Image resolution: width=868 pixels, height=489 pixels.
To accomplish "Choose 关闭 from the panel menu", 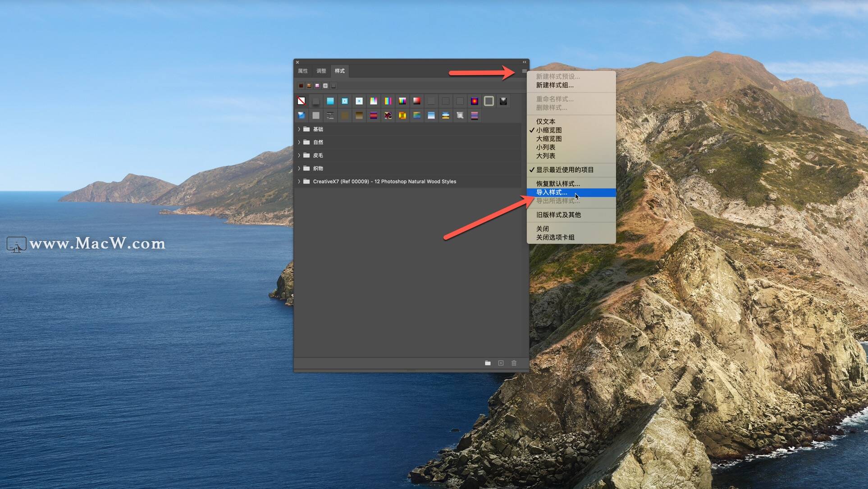I will (x=571, y=229).
